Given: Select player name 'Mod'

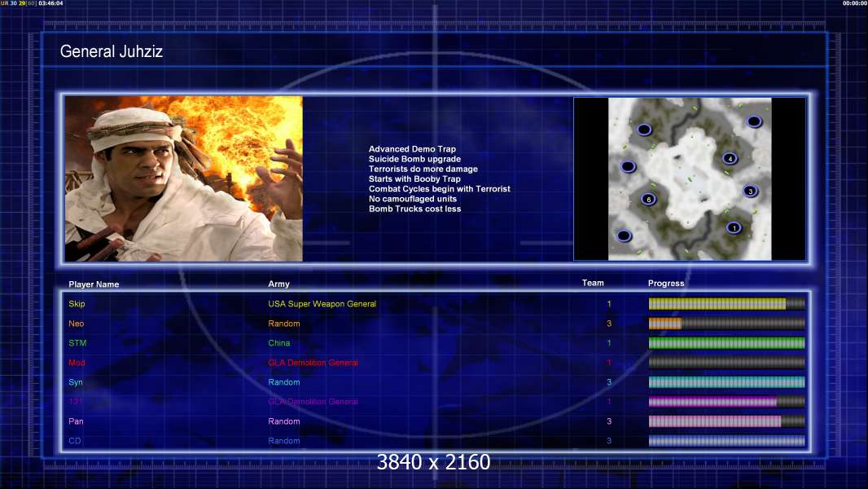Looking at the screenshot, I should pyautogui.click(x=77, y=363).
